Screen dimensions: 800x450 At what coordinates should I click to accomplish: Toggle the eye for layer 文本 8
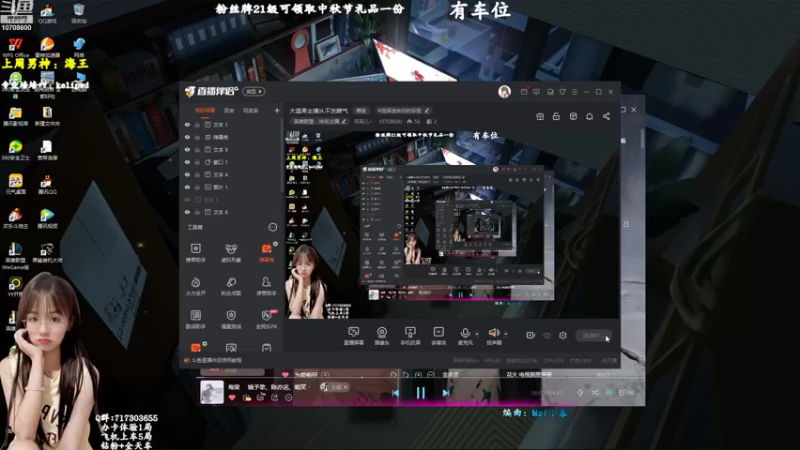(x=187, y=212)
